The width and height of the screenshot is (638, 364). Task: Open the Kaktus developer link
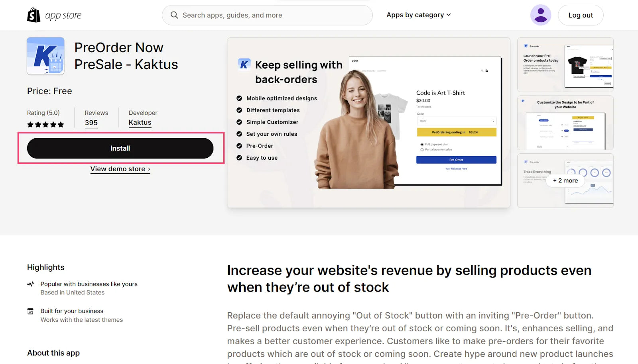(x=140, y=122)
